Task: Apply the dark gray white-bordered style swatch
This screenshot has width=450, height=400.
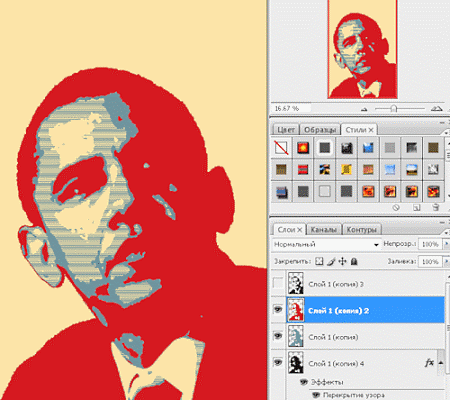Action: click(x=325, y=147)
